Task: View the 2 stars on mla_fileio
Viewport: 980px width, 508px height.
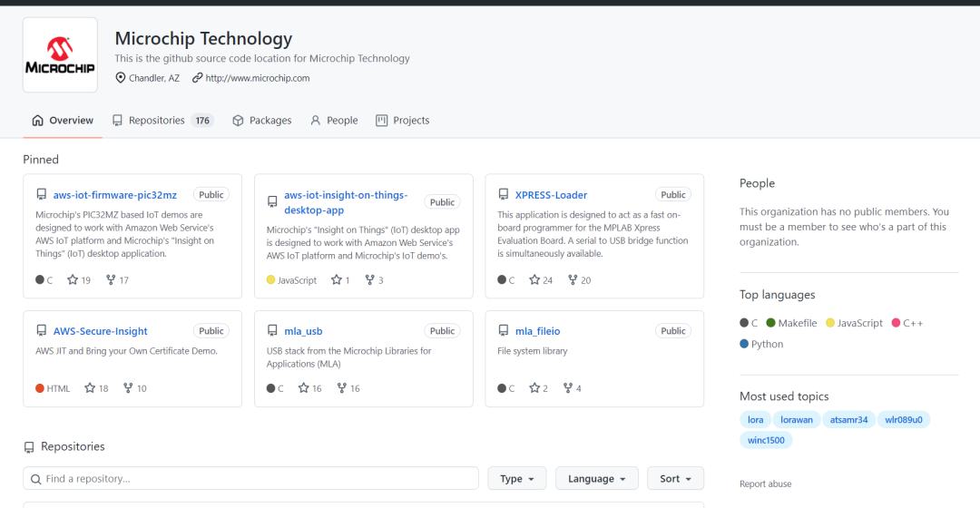Action: click(x=538, y=388)
